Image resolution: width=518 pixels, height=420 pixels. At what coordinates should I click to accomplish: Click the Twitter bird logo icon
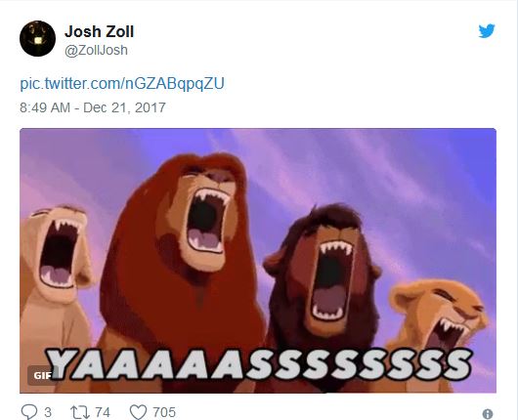(487, 30)
